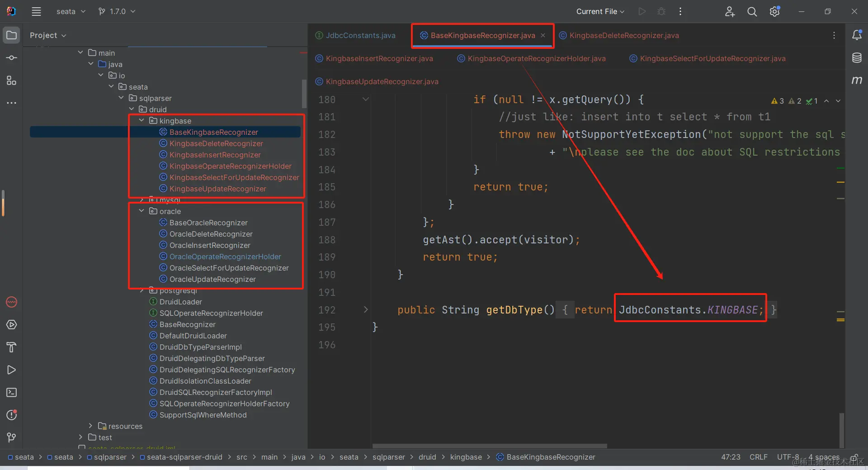Click the Run button in toolbar
868x470 pixels.
pos(642,11)
